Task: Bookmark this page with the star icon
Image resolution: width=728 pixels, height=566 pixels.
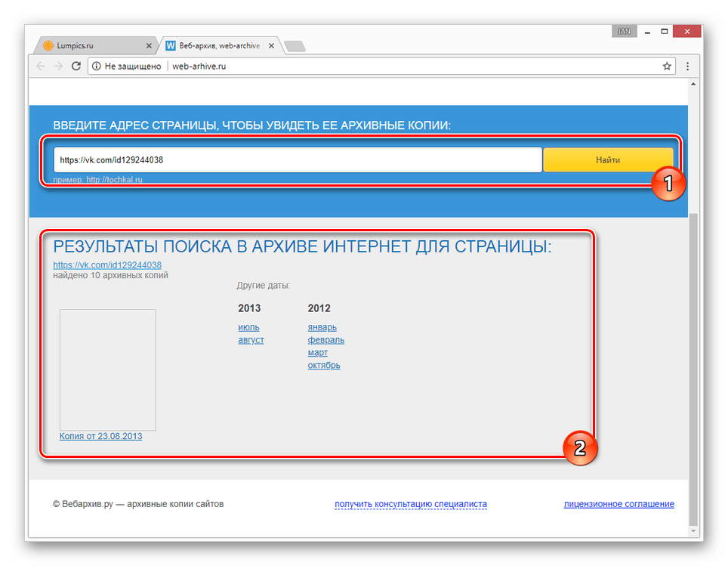Action: click(667, 66)
